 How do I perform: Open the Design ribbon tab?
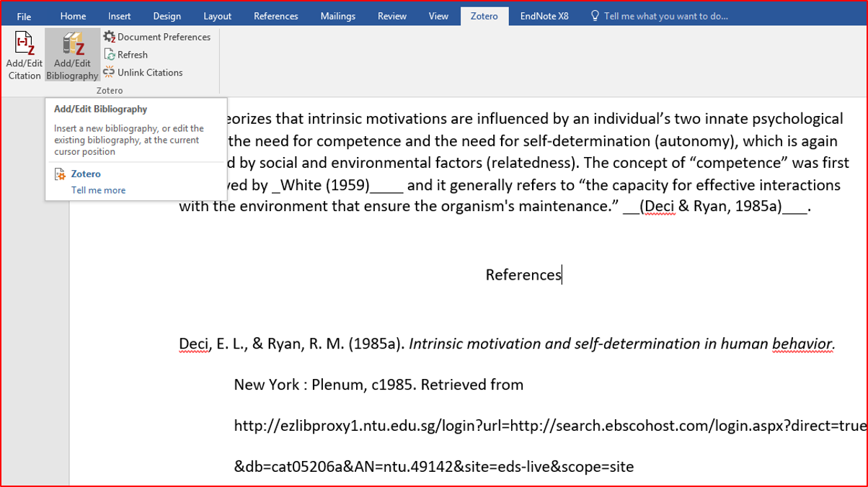167,16
